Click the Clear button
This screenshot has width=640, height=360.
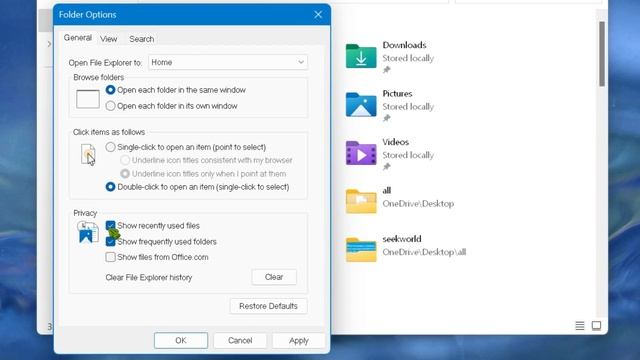[x=274, y=277]
